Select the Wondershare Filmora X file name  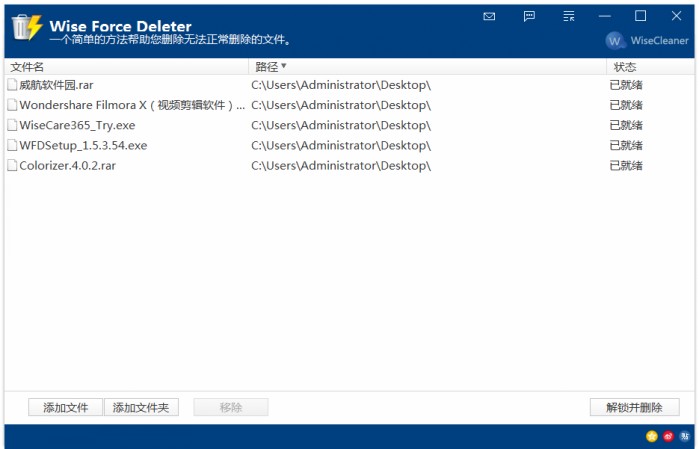pyautogui.click(x=132, y=105)
